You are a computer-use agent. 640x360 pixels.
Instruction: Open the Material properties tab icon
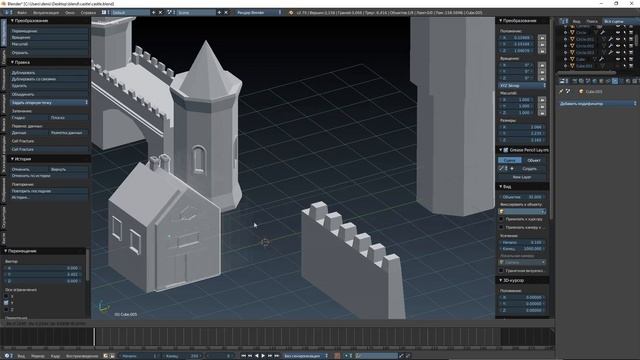(628, 81)
